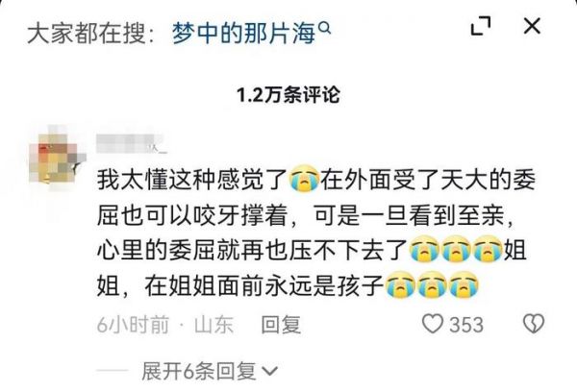Like the comment with 353 likes
Image resolution: width=577 pixels, height=392 pixels.
(433, 324)
